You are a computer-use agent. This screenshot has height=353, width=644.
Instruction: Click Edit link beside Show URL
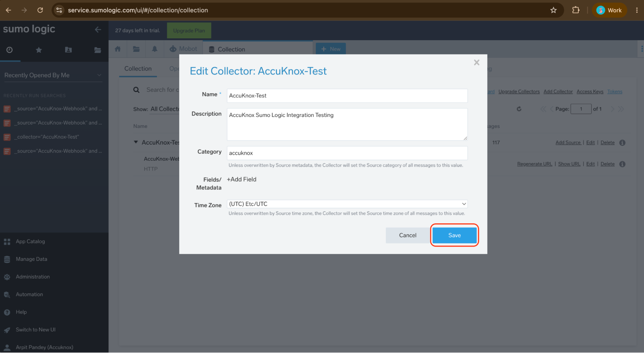click(x=590, y=164)
